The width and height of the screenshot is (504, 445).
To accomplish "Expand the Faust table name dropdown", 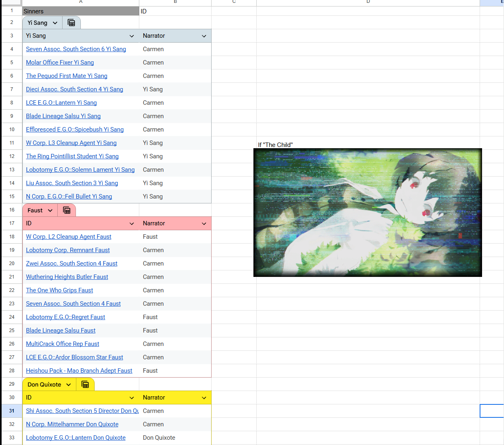I will coord(50,210).
